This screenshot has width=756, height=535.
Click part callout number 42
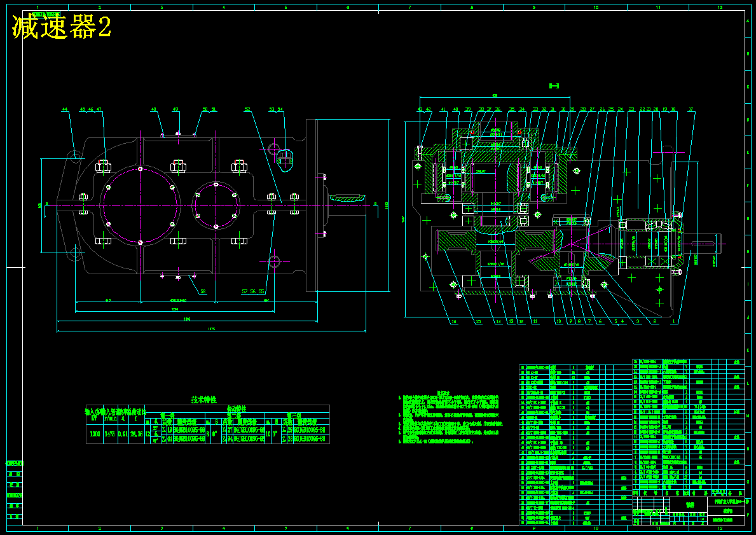pos(428,109)
